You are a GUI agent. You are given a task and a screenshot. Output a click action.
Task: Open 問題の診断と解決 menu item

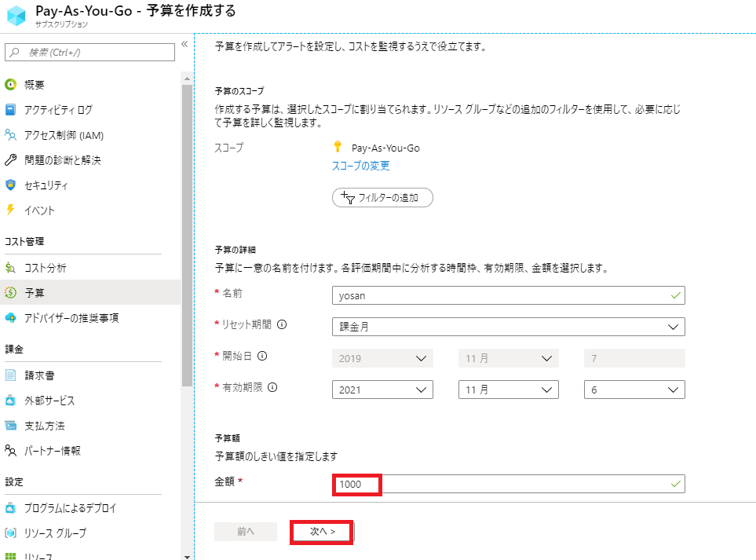click(90, 159)
